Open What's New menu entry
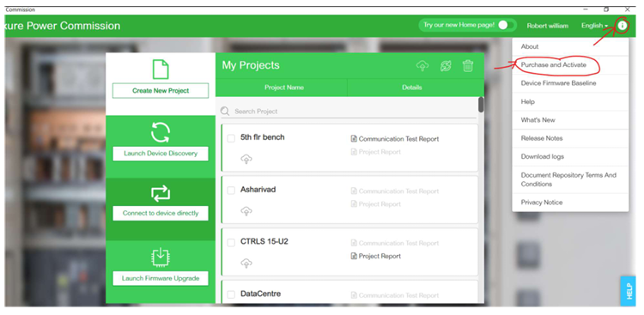This screenshot has height=315, width=644. click(570, 120)
